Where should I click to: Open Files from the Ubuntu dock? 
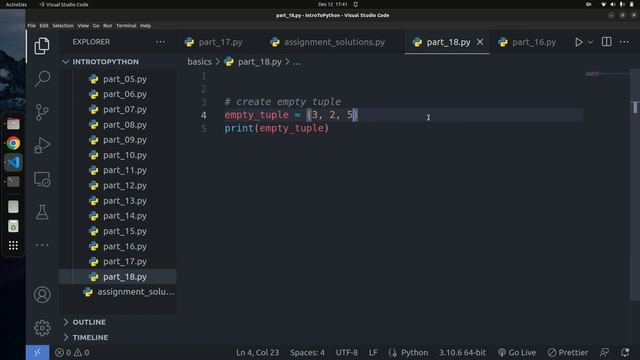click(13, 124)
